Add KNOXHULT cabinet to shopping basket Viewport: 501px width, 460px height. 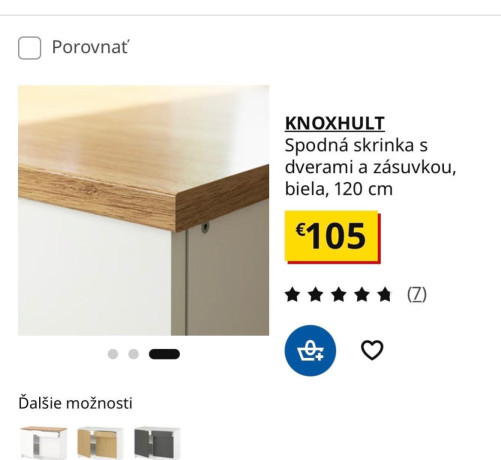310,350
